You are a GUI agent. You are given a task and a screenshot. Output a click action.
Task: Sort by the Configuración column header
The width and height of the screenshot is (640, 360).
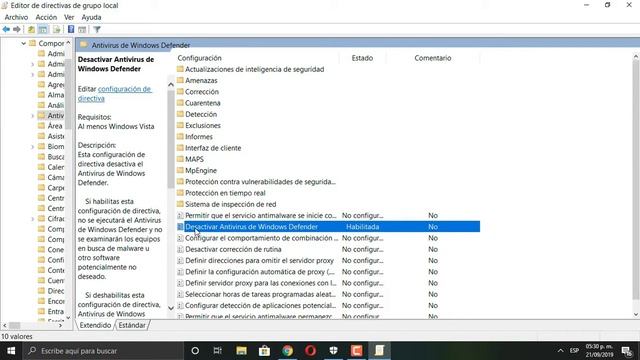click(200, 58)
